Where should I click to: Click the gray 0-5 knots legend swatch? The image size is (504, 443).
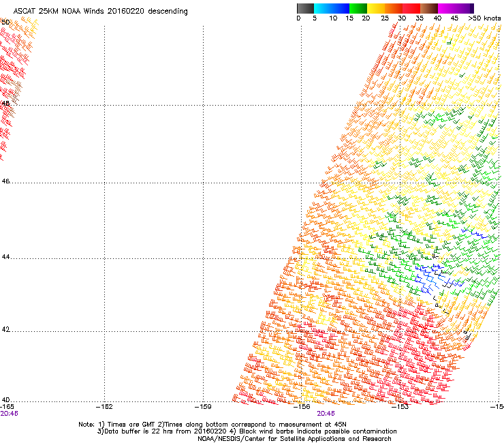[305, 8]
